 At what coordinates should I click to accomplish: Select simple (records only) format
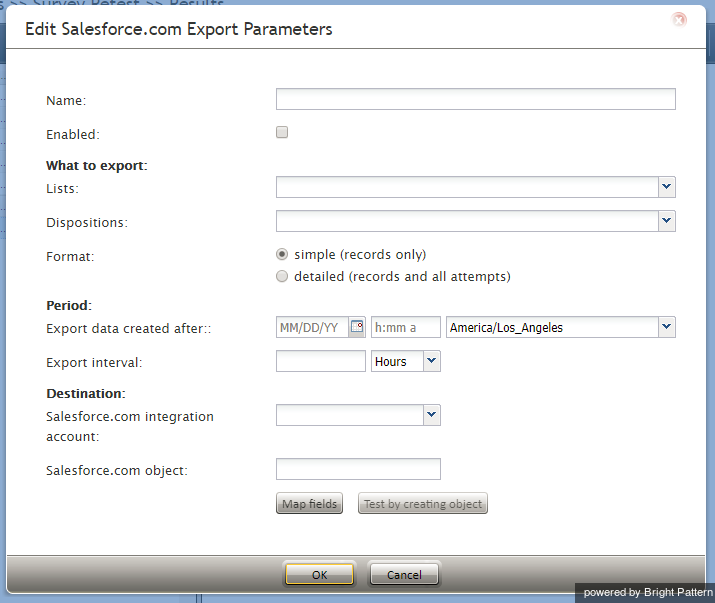282,254
